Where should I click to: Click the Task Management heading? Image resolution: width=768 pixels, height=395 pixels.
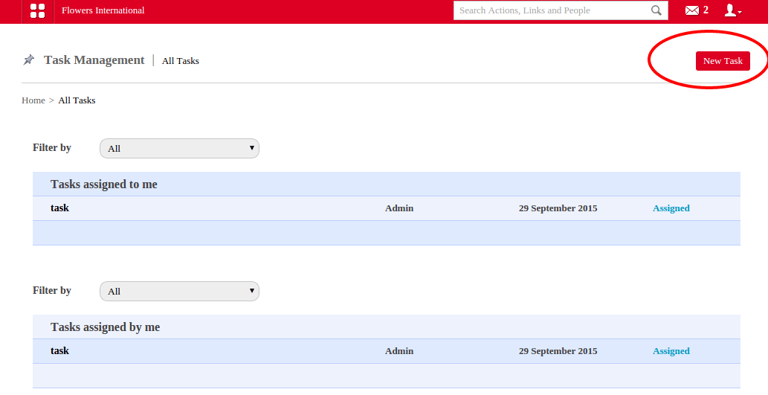tap(94, 60)
